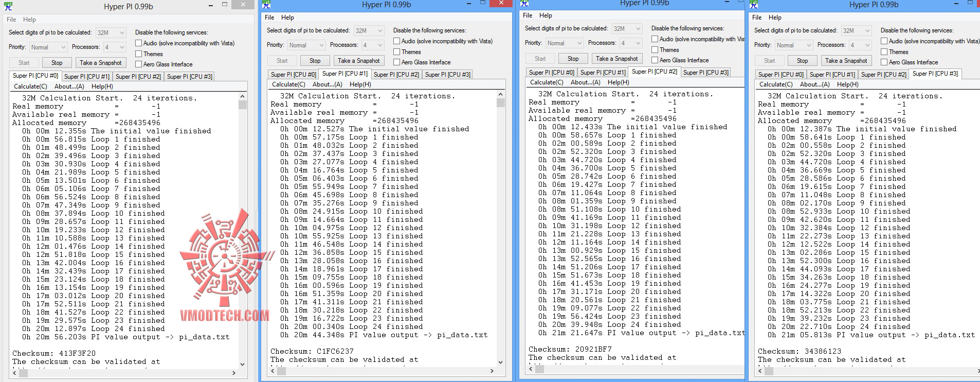The height and width of the screenshot is (382, 980).
Task: Click the scroll-down arrow in the leftmost window's log
Action: 243,364
